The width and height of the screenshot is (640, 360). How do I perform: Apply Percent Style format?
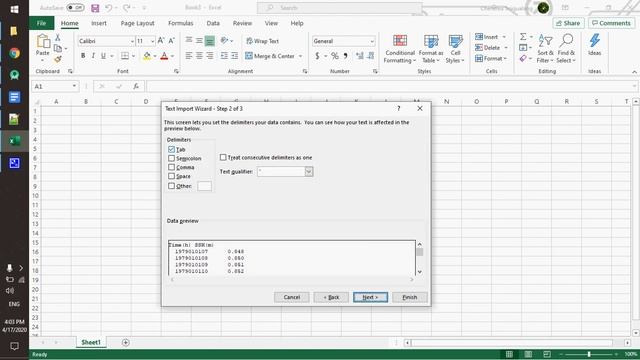click(x=335, y=56)
